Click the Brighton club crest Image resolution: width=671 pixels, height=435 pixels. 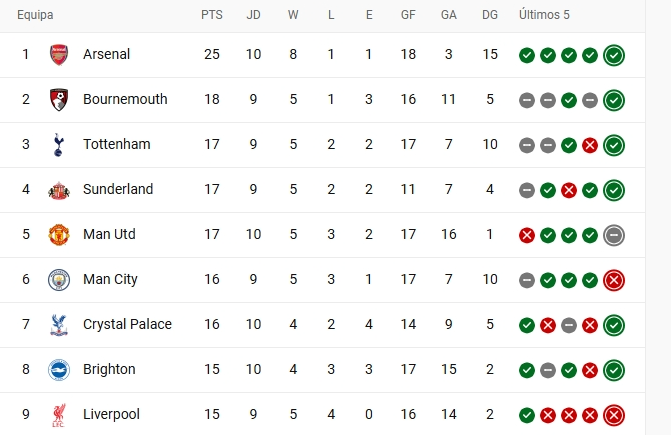[59, 370]
